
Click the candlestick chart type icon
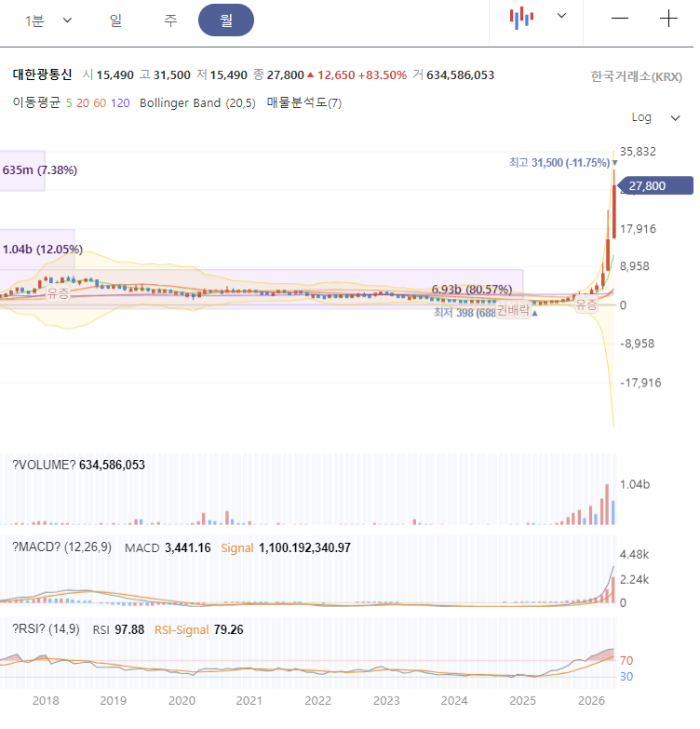click(521, 18)
